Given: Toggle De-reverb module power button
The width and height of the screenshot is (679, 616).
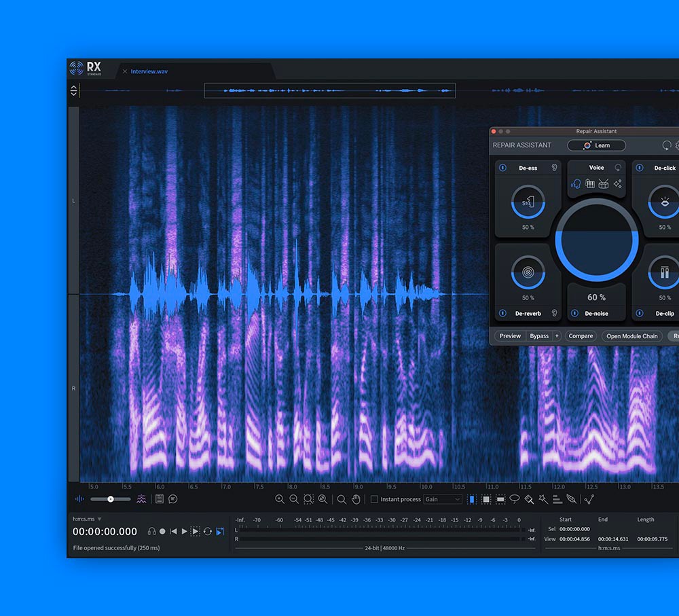Looking at the screenshot, I should coord(502,313).
